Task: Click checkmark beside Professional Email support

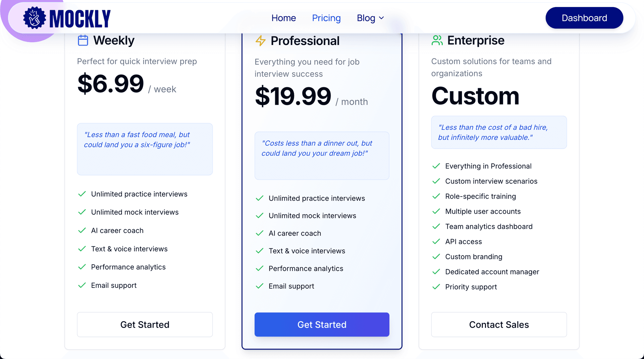Action: point(259,286)
